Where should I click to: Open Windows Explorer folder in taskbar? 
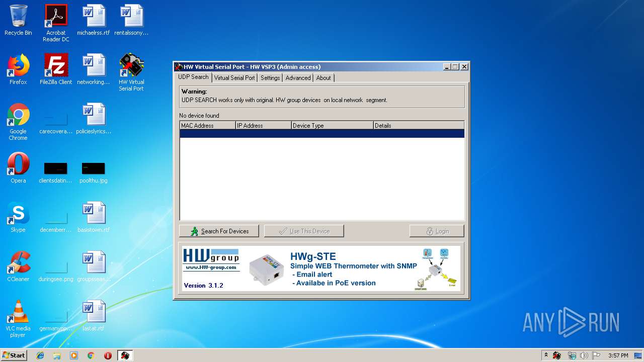point(57,355)
